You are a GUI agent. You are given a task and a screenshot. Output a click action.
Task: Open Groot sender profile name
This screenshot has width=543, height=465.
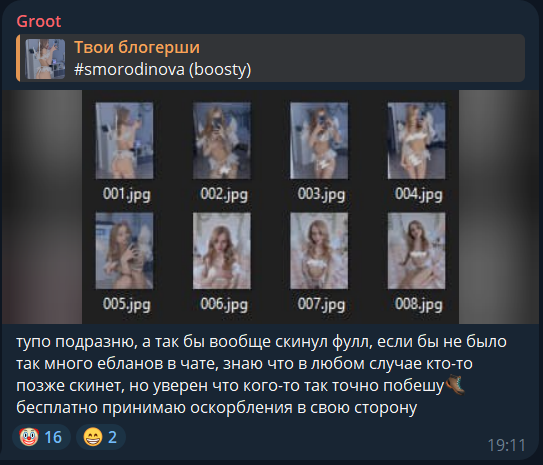38,21
